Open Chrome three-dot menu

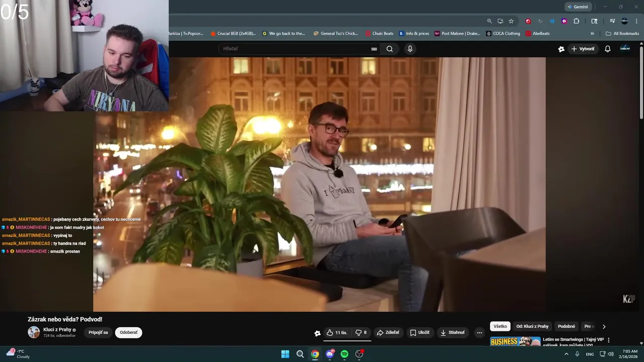[636, 21]
